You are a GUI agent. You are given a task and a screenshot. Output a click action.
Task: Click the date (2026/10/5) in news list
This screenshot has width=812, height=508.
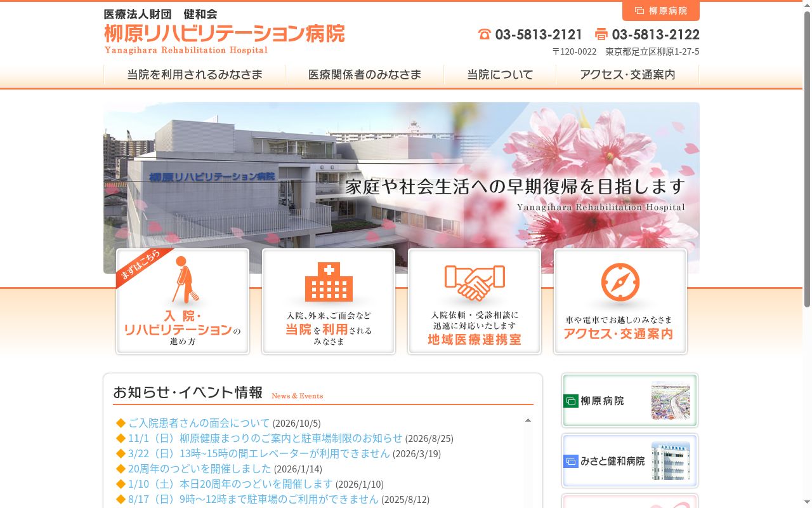tap(297, 424)
